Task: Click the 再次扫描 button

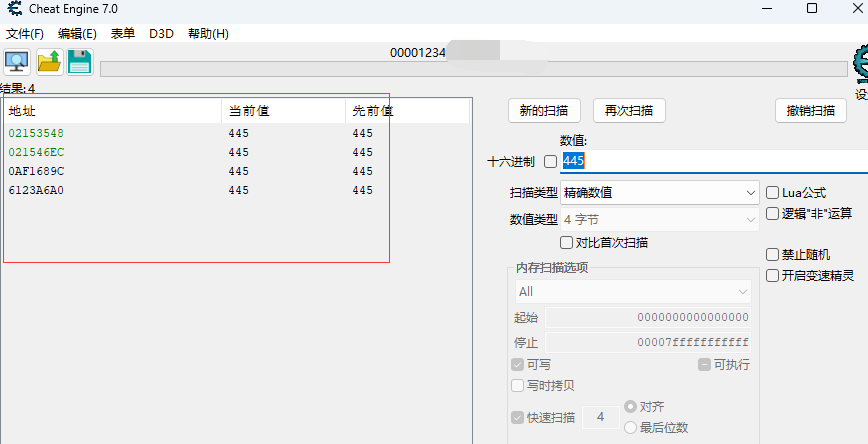Action: [629, 111]
